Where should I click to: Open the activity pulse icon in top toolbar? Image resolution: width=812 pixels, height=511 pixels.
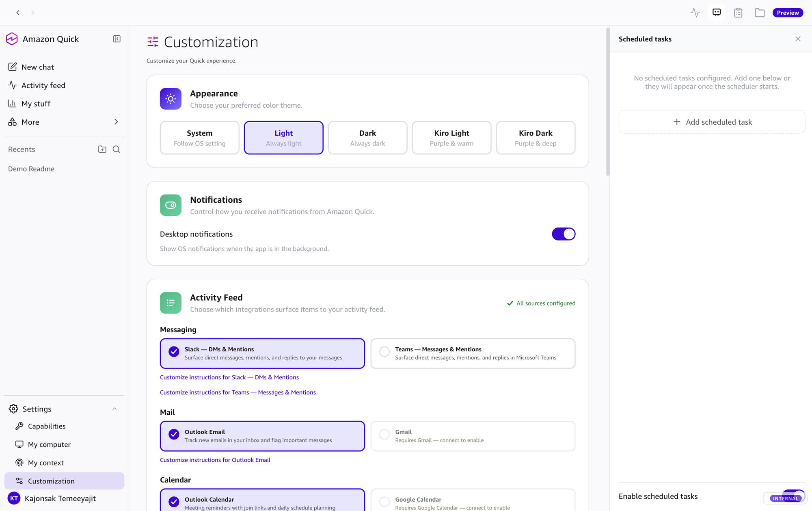695,13
